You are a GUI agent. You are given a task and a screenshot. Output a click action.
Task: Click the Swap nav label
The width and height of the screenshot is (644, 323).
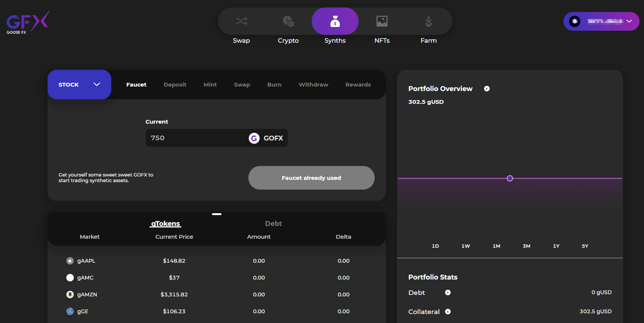pos(241,40)
